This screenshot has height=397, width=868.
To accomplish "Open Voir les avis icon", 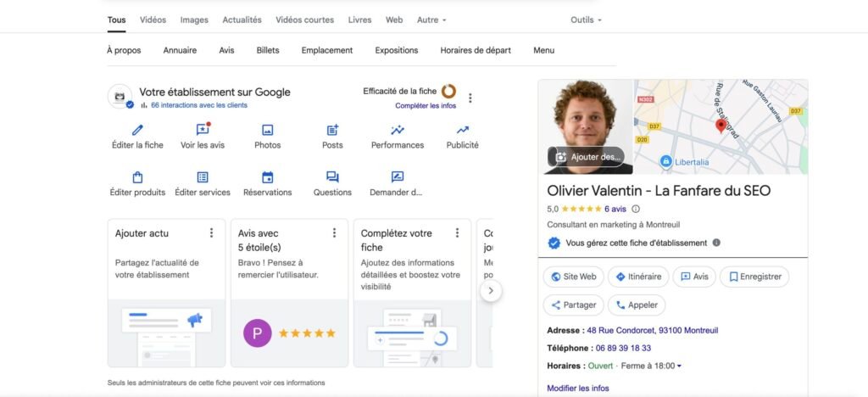I will coord(203,130).
